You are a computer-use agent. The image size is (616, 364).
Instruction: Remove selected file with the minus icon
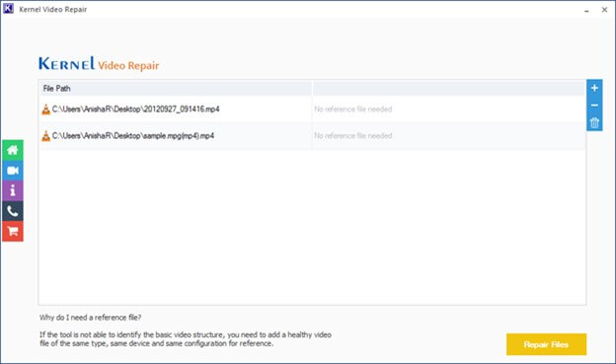[x=594, y=106]
